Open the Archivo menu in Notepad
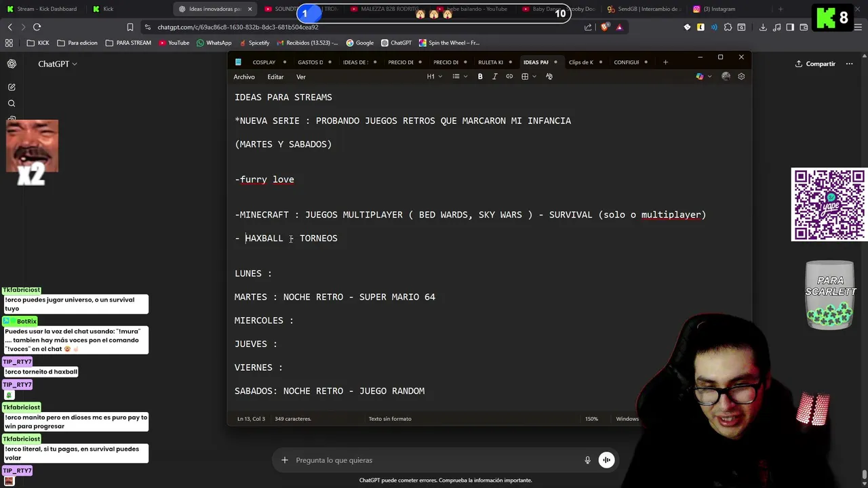This screenshot has width=868, height=488. 244,77
